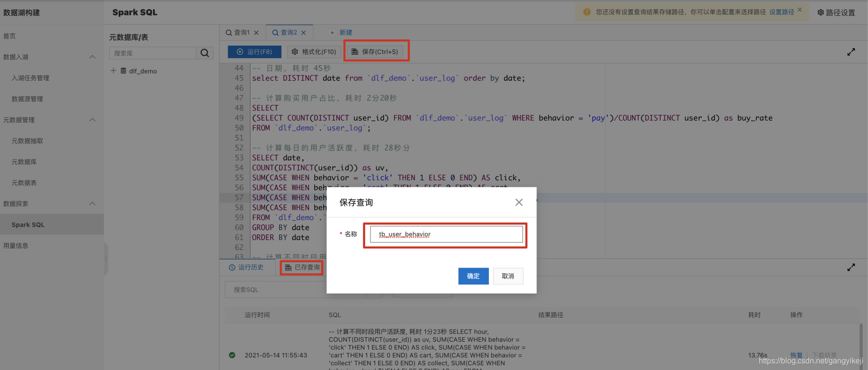Click the 耗时 column header
Screen dimensions: 868x370
click(x=754, y=315)
